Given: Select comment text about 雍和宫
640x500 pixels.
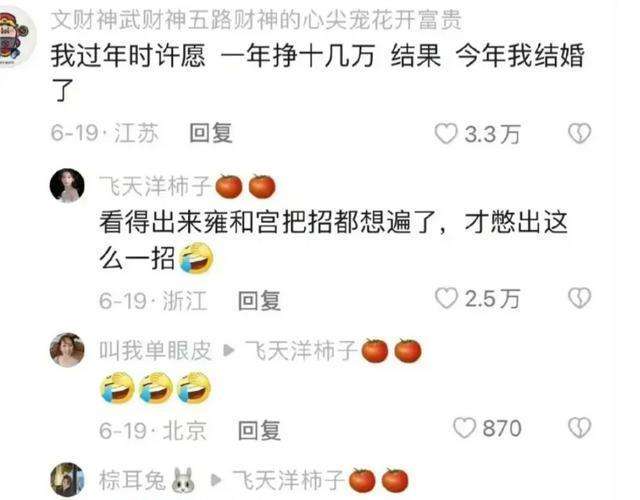Looking at the screenshot, I should point(333,241).
